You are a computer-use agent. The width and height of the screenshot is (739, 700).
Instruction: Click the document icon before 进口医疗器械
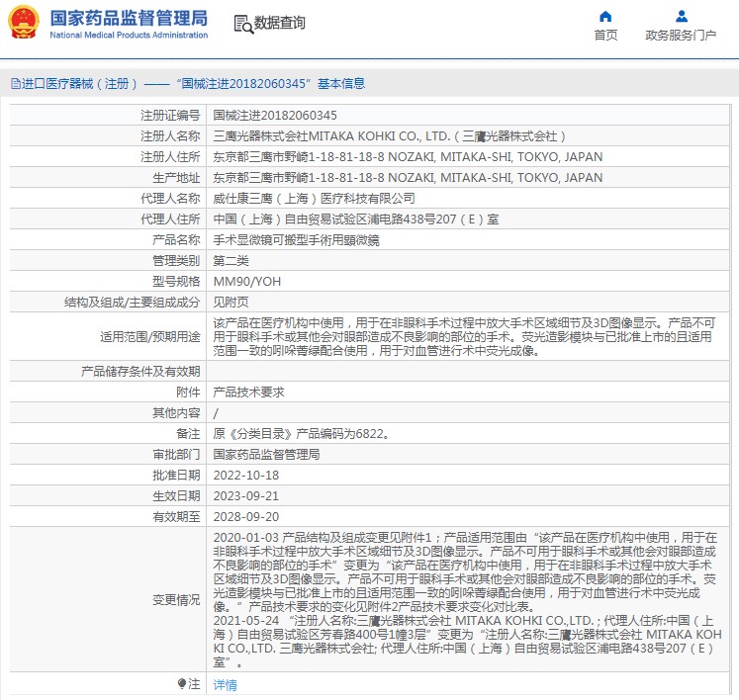pos(16,84)
